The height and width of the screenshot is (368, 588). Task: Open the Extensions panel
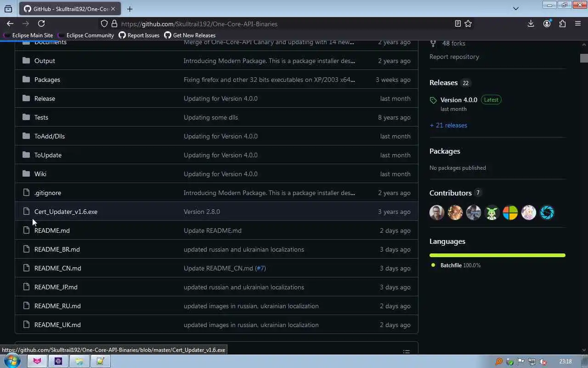pyautogui.click(x=562, y=23)
